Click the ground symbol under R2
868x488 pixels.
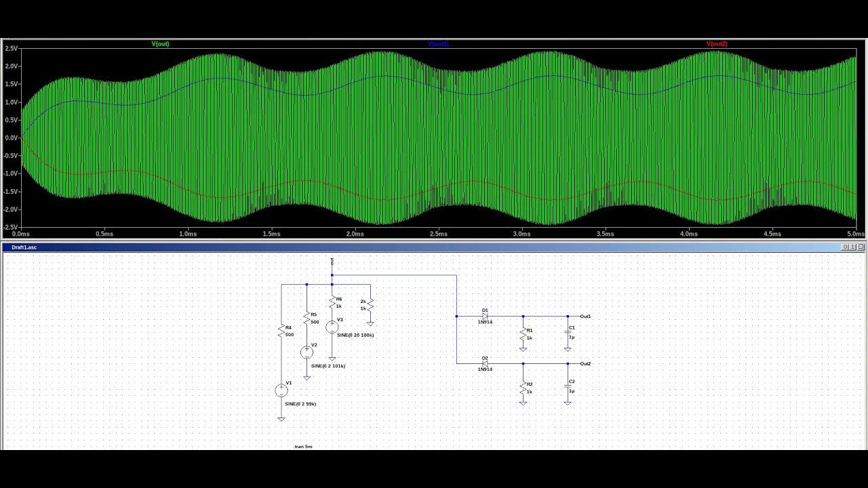(x=523, y=403)
